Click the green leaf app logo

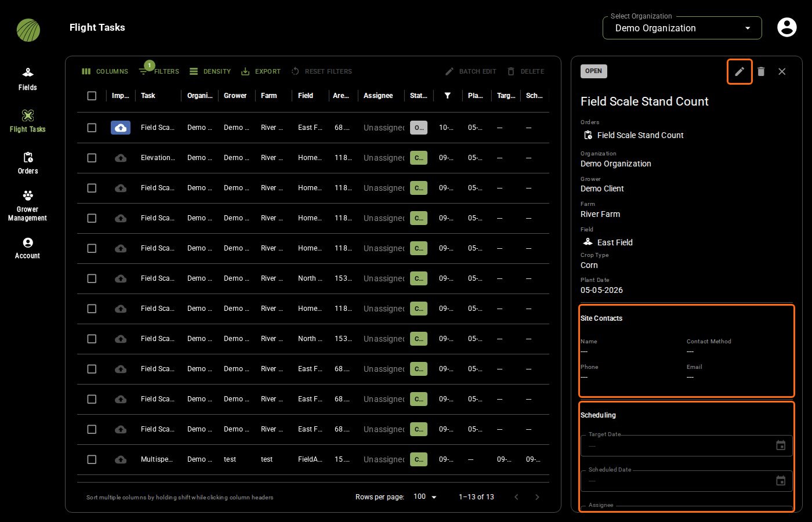[x=28, y=30]
